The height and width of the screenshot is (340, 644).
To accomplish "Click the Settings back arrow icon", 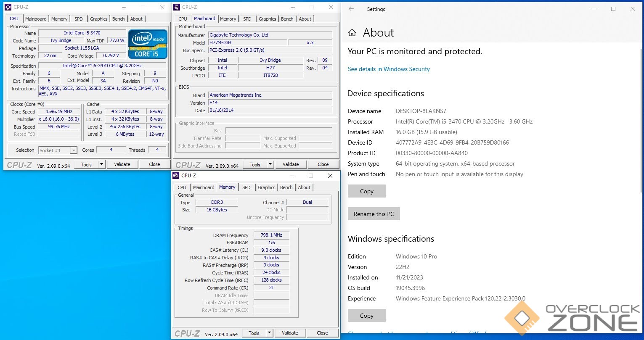I will point(351,9).
